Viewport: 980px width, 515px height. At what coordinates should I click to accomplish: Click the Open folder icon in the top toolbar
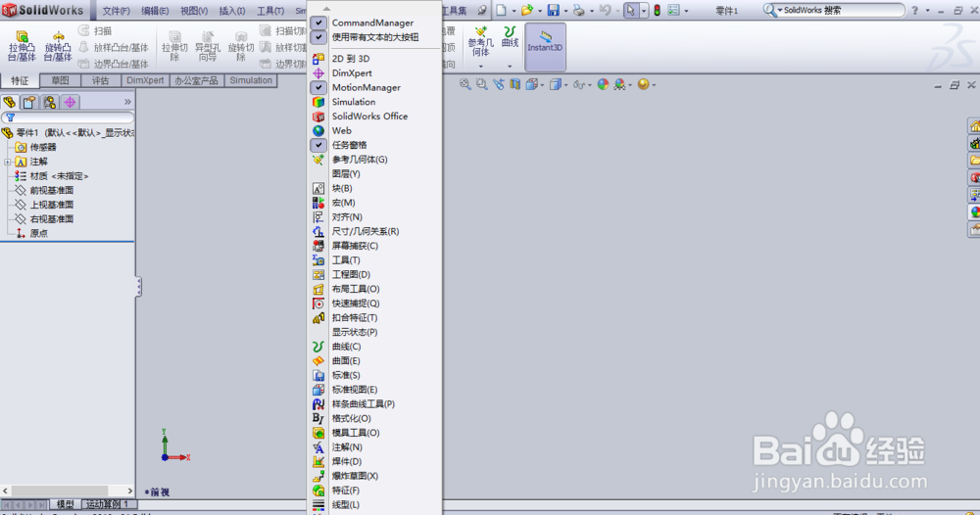click(527, 10)
